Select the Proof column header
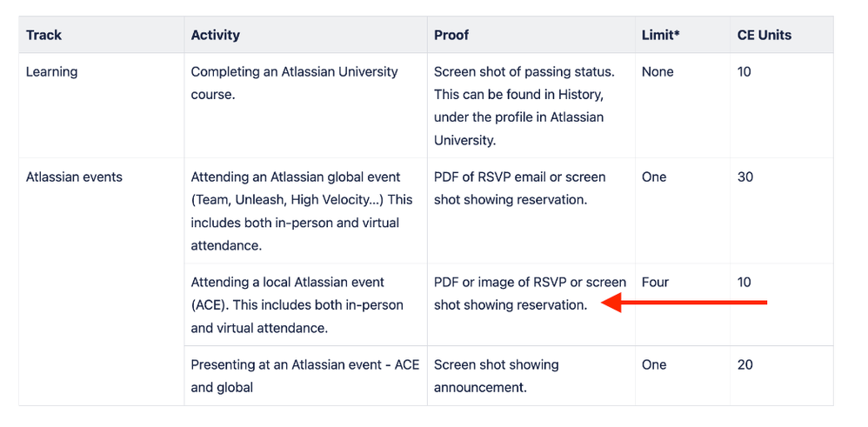 451,35
